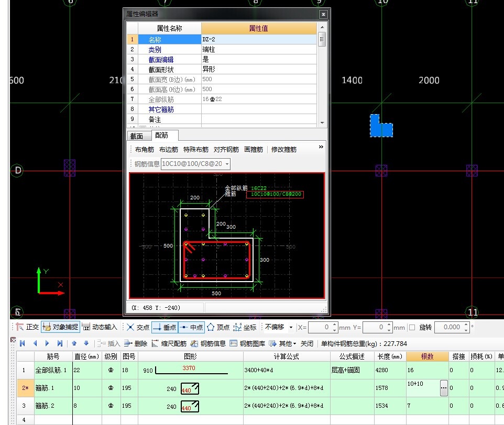Close the 属性编辑器 dialog
This screenshot has width=504, height=425.
tap(323, 14)
